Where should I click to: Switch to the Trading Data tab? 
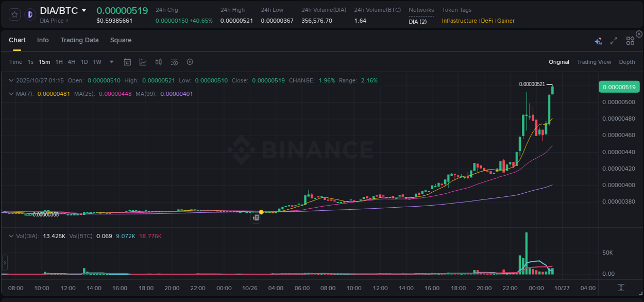click(x=79, y=40)
